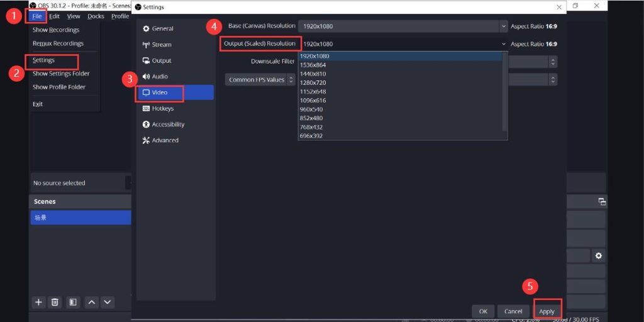Viewport: 644px width, 322px height.
Task: Click the Audio speaker icon
Action: [x=146, y=77]
